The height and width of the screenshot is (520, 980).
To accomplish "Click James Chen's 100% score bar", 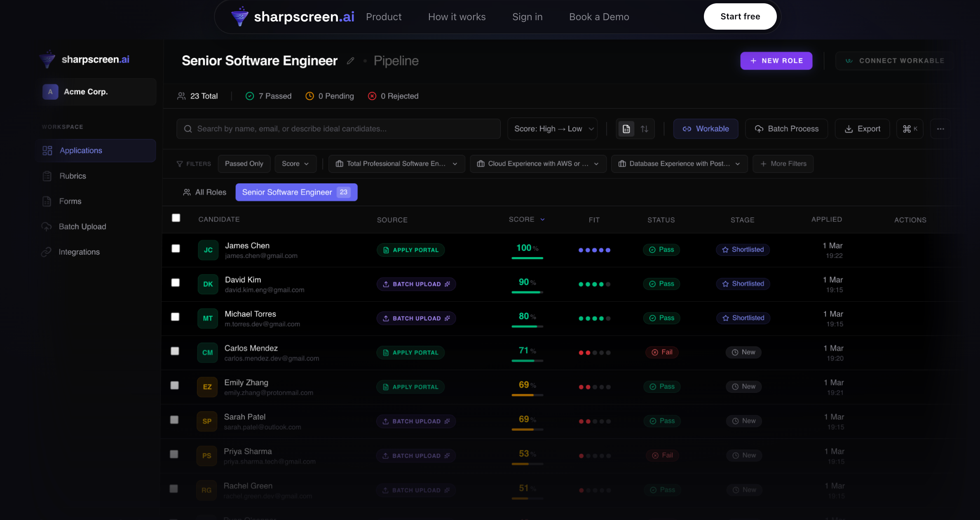I will (527, 258).
